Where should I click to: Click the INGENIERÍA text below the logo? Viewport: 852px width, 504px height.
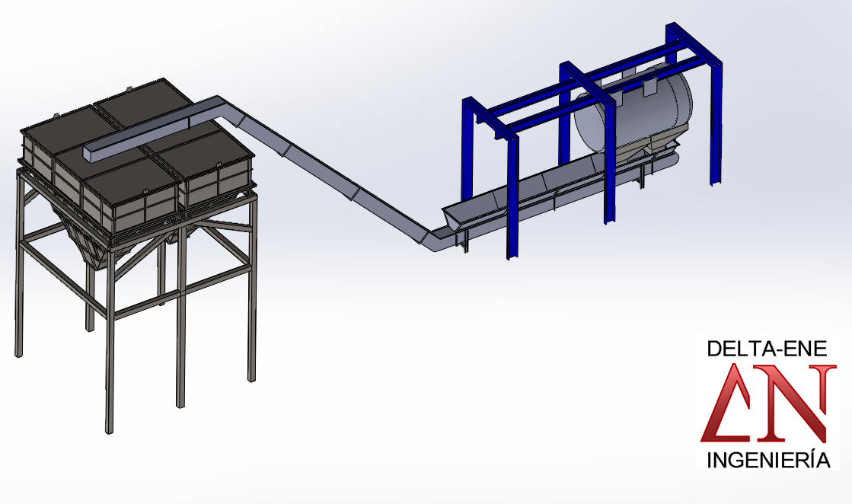(x=767, y=461)
